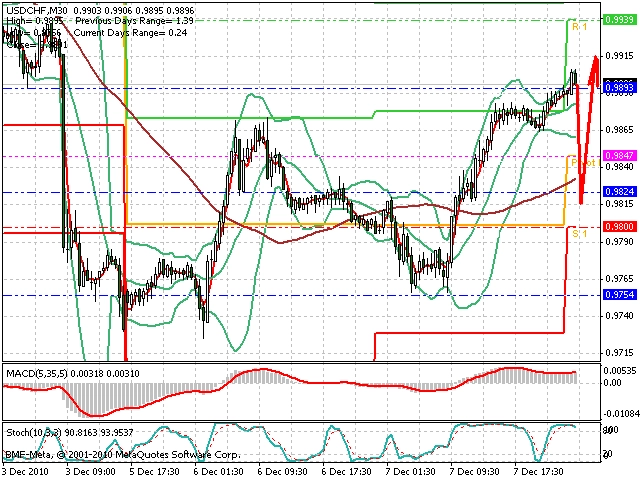
Task: Click the S 1 support label
Action: (x=579, y=233)
